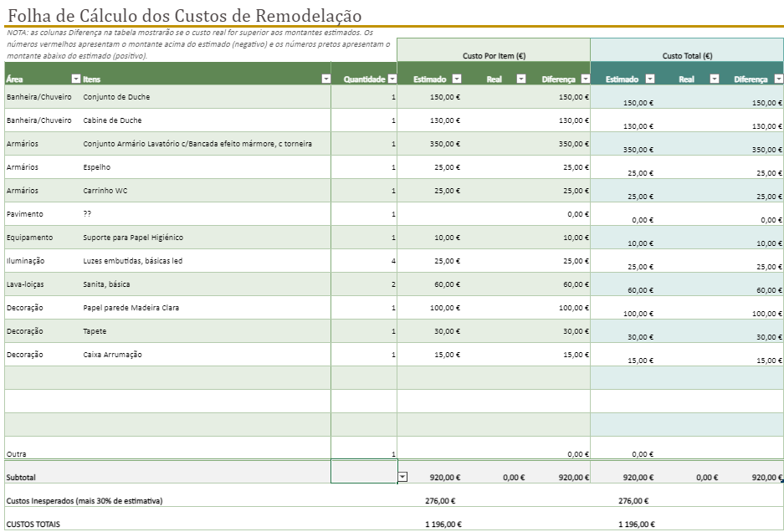Viewport: 784px width, 532px height.
Task: Open the Itens column filter dropdown
Action: point(326,79)
